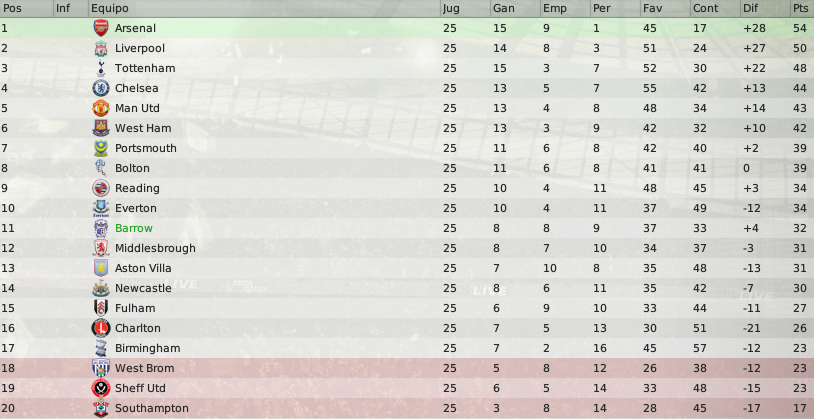Click the Southampton club crest
814x419 pixels.
[101, 408]
